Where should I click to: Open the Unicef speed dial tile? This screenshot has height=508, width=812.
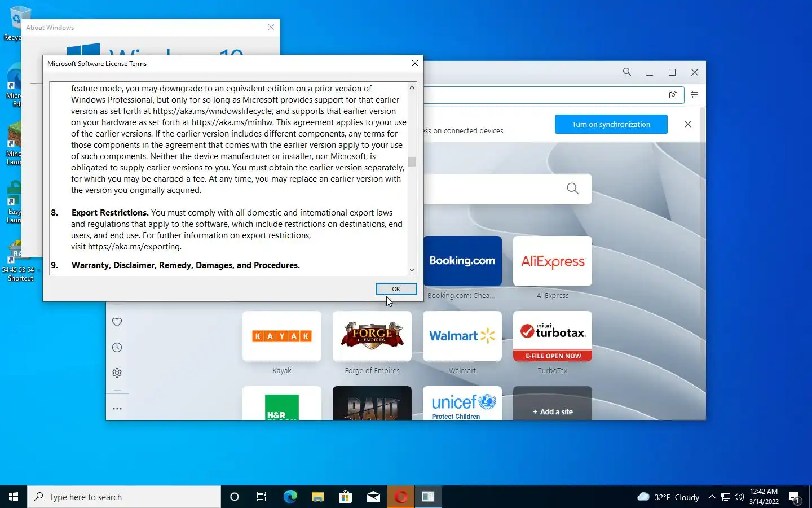tap(462, 403)
